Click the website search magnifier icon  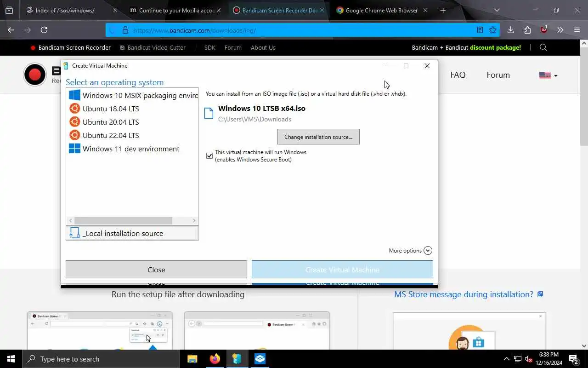[x=543, y=47]
